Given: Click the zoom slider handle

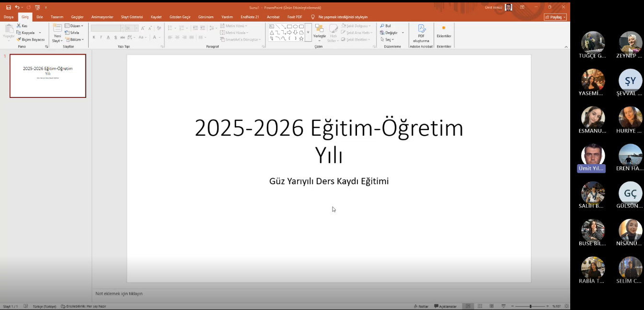Looking at the screenshot, I should 530,306.
